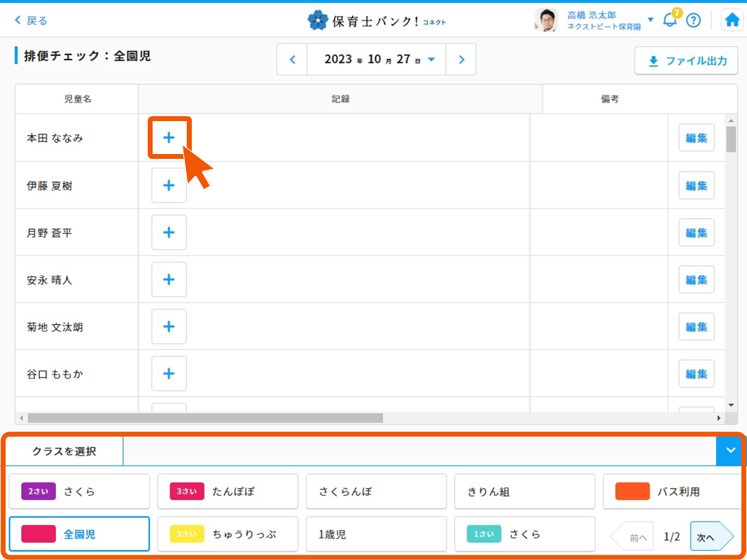The width and height of the screenshot is (747, 560).
Task: Click ファイル出力 export button
Action: pyautogui.click(x=686, y=61)
